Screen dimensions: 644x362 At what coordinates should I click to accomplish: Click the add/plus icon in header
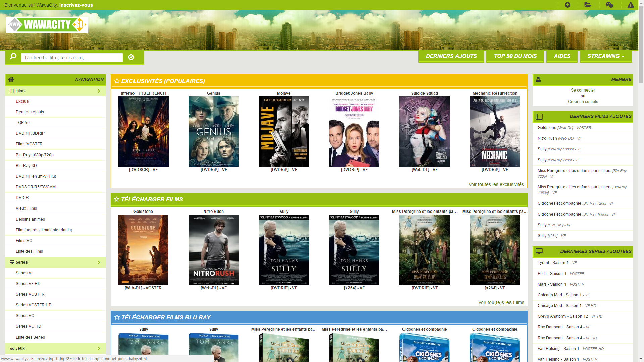[568, 5]
